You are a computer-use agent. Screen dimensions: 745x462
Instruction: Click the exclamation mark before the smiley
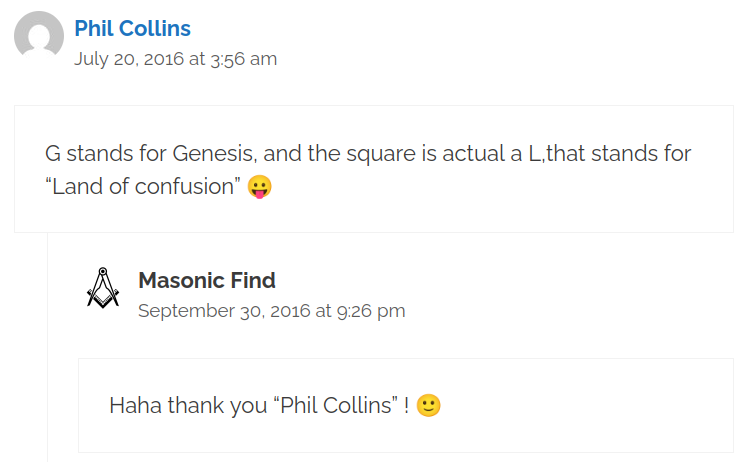click(407, 405)
